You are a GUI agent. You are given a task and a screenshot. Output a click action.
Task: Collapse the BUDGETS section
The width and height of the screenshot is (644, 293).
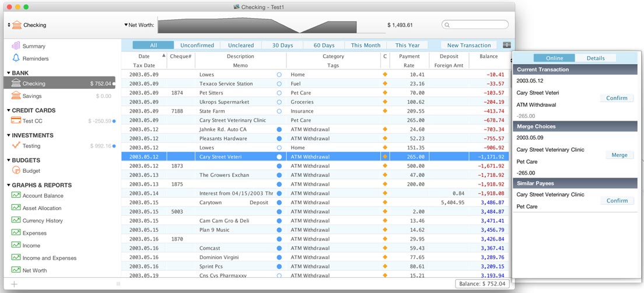click(x=9, y=161)
